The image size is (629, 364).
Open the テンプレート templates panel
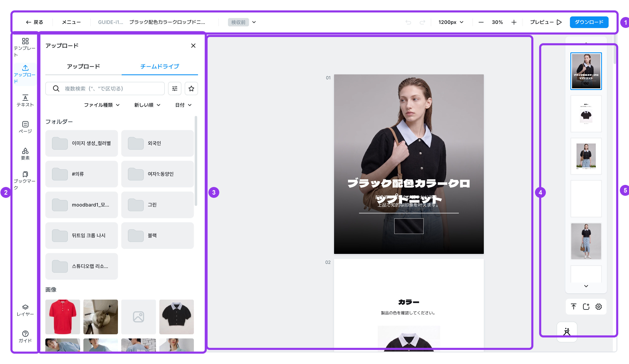[25, 47]
